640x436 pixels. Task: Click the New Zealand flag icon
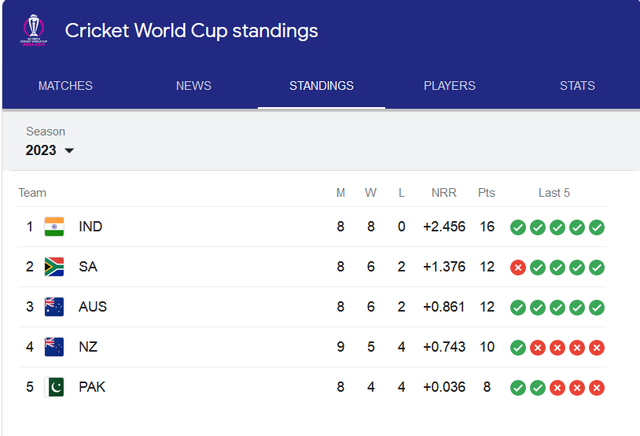[54, 347]
